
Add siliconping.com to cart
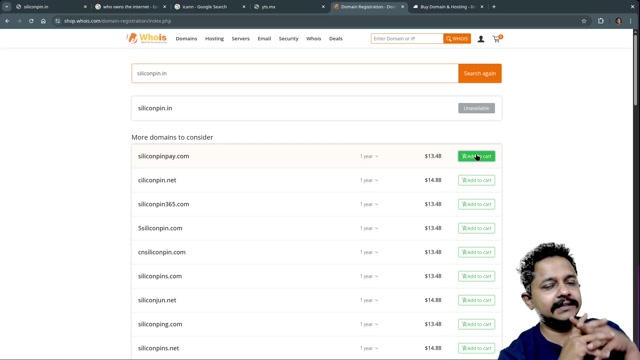pos(476,324)
